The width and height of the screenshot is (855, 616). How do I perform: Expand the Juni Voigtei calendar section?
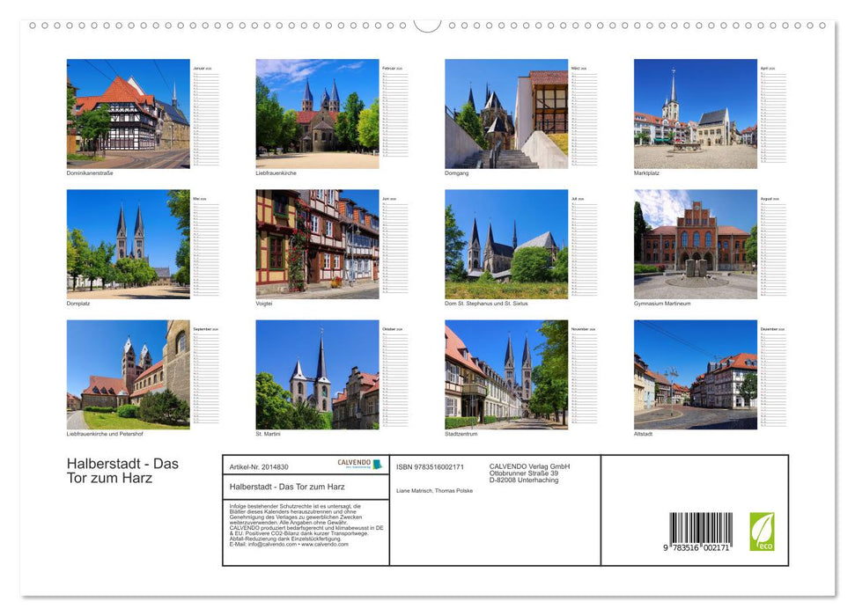tap(317, 244)
